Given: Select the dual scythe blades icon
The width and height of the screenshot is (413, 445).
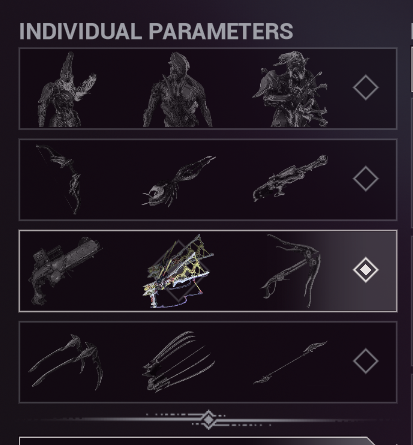Looking at the screenshot, I should point(66,362).
